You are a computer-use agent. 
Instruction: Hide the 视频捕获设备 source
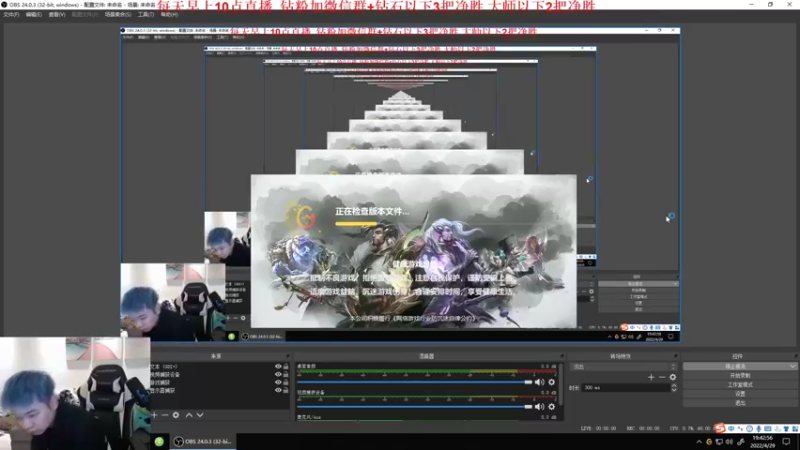[x=278, y=374]
